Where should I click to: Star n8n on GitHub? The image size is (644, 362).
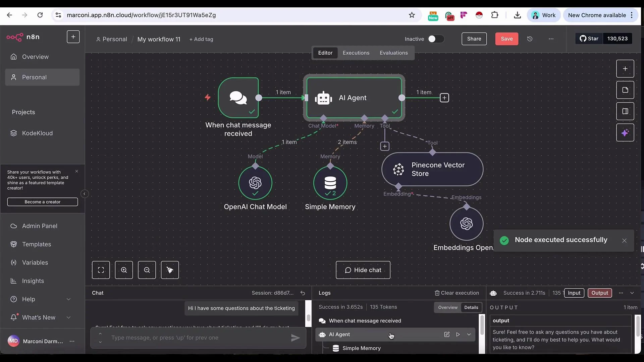point(589,39)
